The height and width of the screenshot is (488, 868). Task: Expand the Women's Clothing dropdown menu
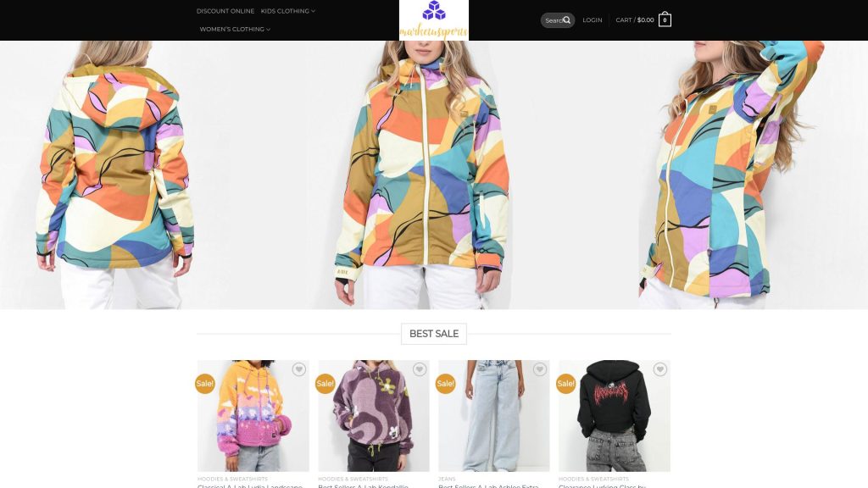[x=235, y=30]
